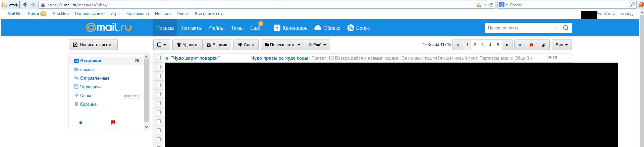The height and width of the screenshot is (147, 644).
Task: Click the Написать письмо button
Action: (x=93, y=45)
